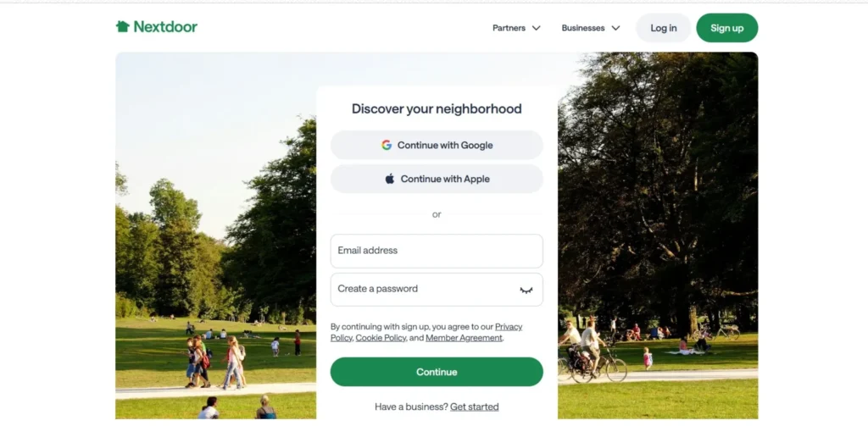Screen dimensions: 868x426
Task: Click the Log in button
Action: (663, 28)
